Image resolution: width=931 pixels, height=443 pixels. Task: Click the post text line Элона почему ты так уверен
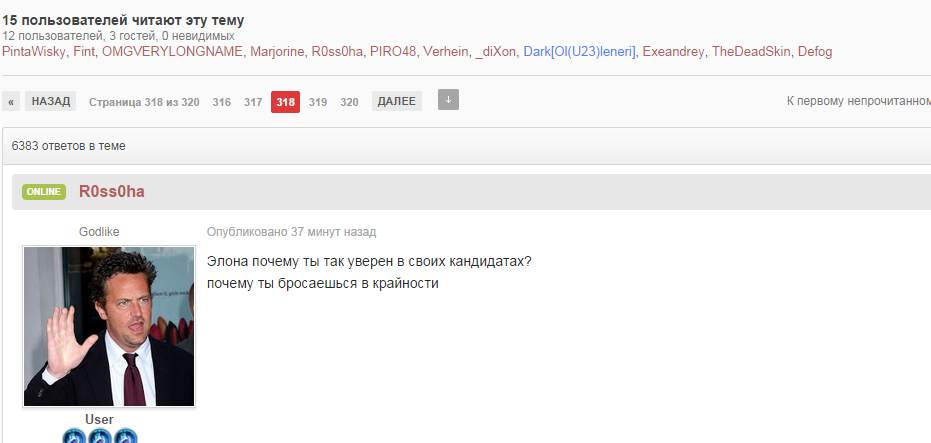click(x=369, y=261)
